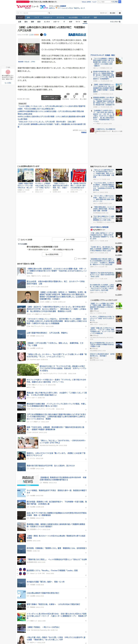The width and height of the screenshot is (138, 644).
Task: Click the 30th anniversary logo
Action: pyautogui.click(x=44, y=7)
